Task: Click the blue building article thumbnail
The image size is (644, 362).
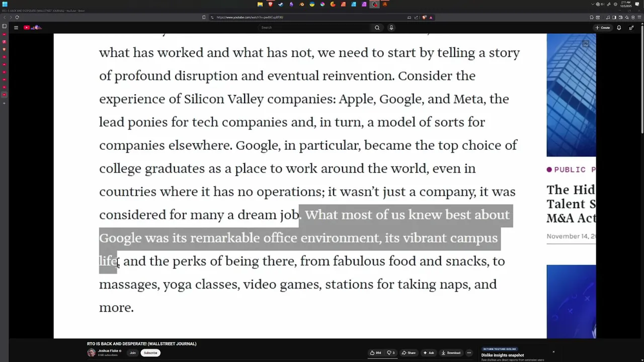Action: pos(571,95)
